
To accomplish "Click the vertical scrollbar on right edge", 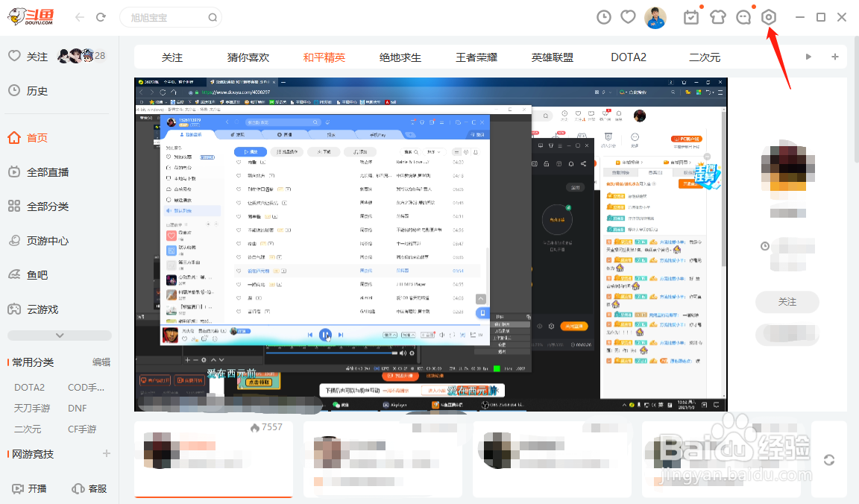I will [856, 98].
